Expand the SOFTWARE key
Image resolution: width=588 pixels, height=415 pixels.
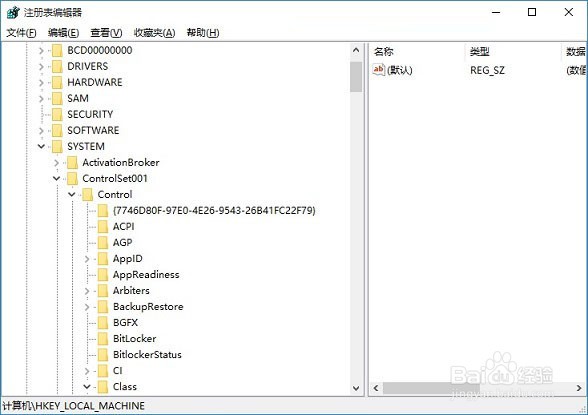tap(41, 130)
